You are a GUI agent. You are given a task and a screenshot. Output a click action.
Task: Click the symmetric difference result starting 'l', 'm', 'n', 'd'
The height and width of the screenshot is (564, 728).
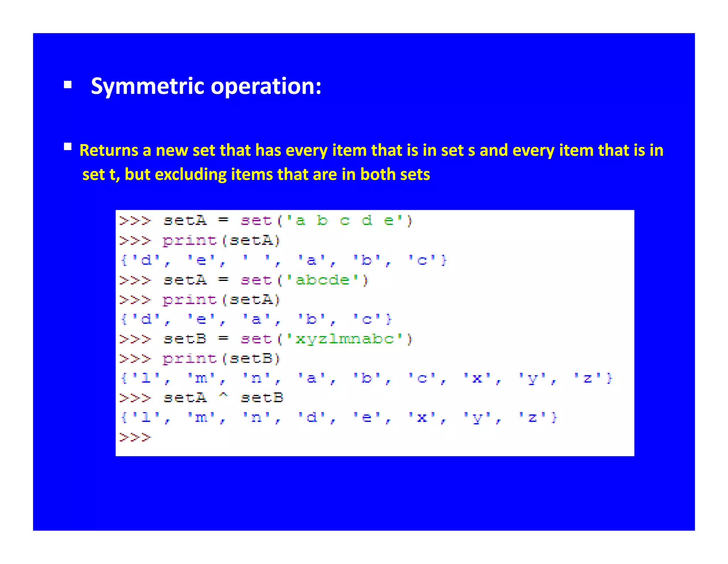coord(339,417)
